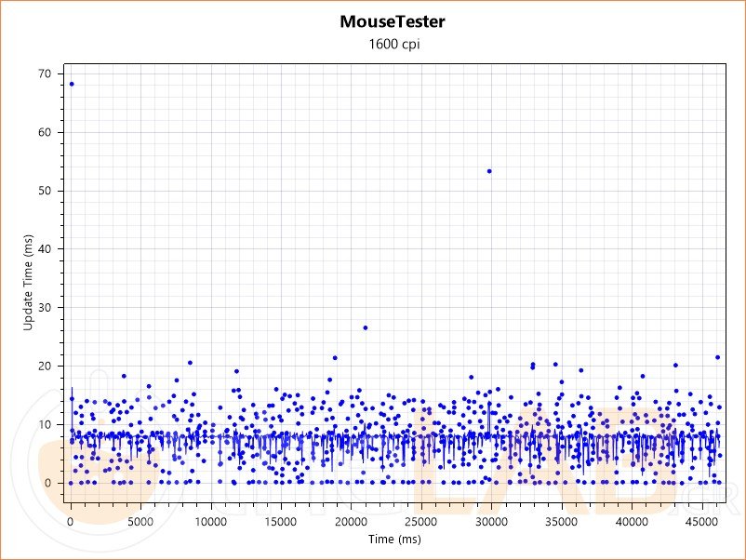Click the 40 y-axis tick label

(45, 248)
